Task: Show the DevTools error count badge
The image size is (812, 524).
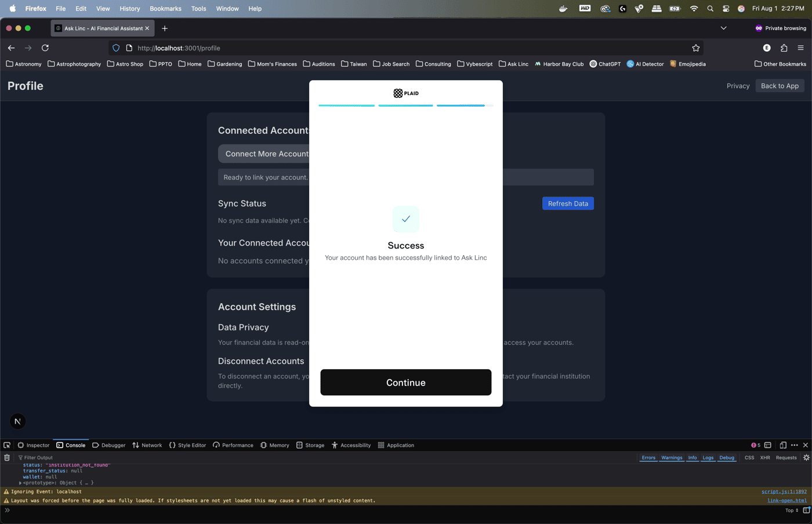Action: pyautogui.click(x=756, y=445)
